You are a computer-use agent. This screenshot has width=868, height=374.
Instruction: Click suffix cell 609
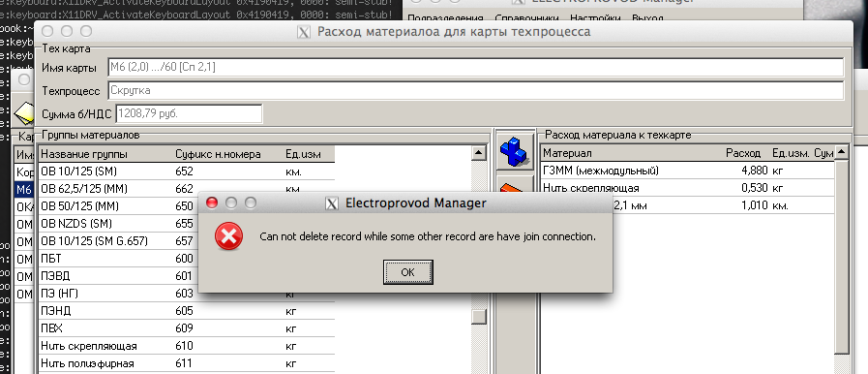(x=184, y=328)
